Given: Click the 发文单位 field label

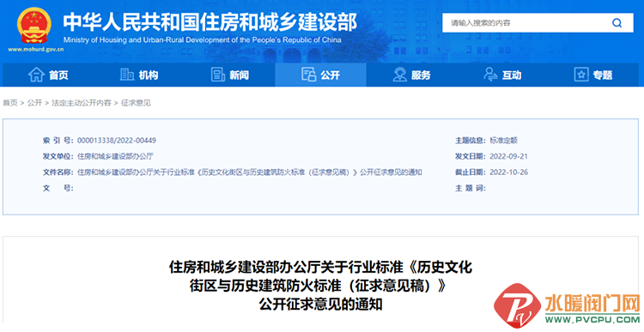Looking at the screenshot, I should click(58, 156).
